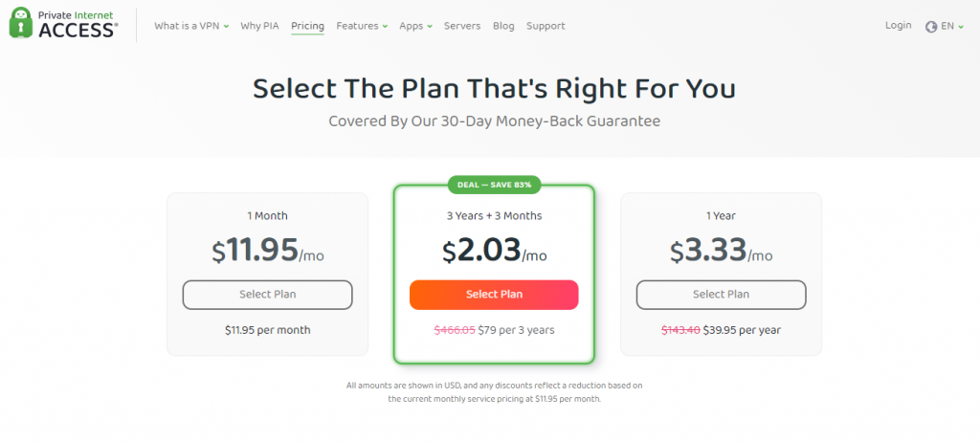Open the Support page
Screen dimensions: 980x442
click(545, 26)
